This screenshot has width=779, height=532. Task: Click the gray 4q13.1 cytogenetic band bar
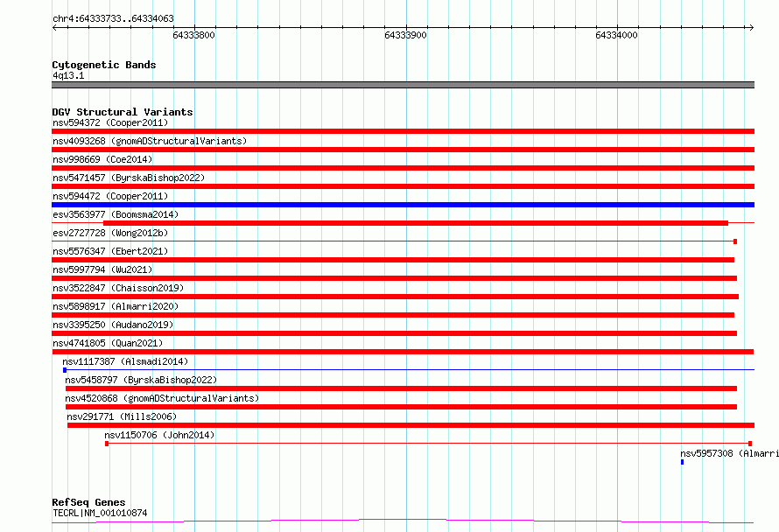(x=403, y=85)
